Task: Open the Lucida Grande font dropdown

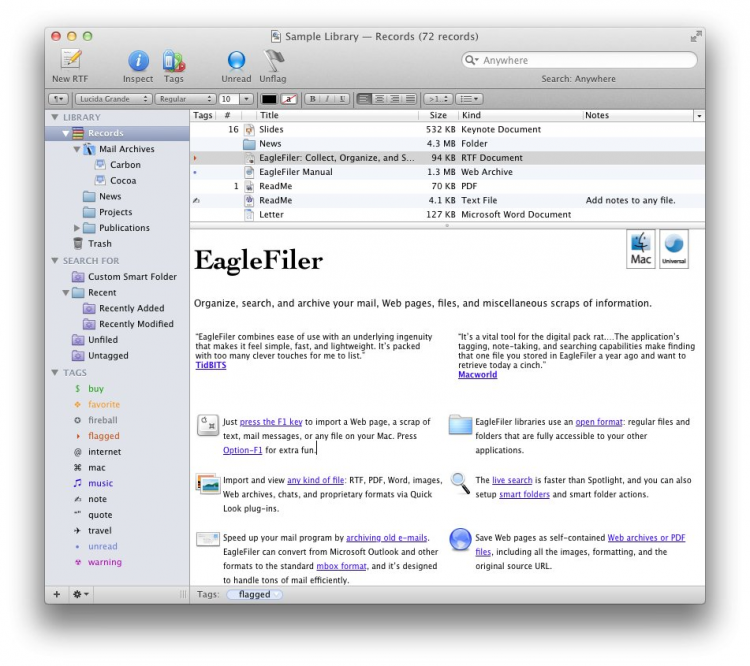Action: tap(113, 99)
